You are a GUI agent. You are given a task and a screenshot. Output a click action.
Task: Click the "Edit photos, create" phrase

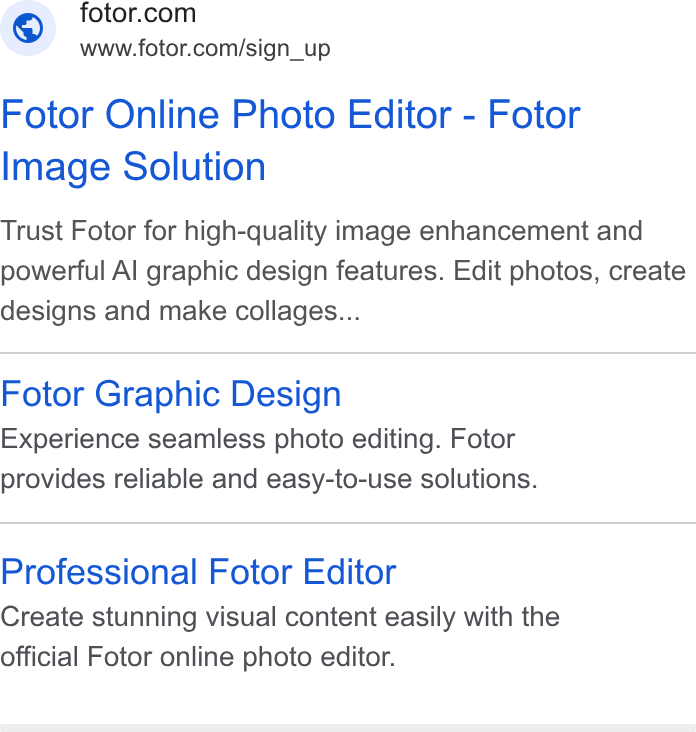click(x=569, y=270)
